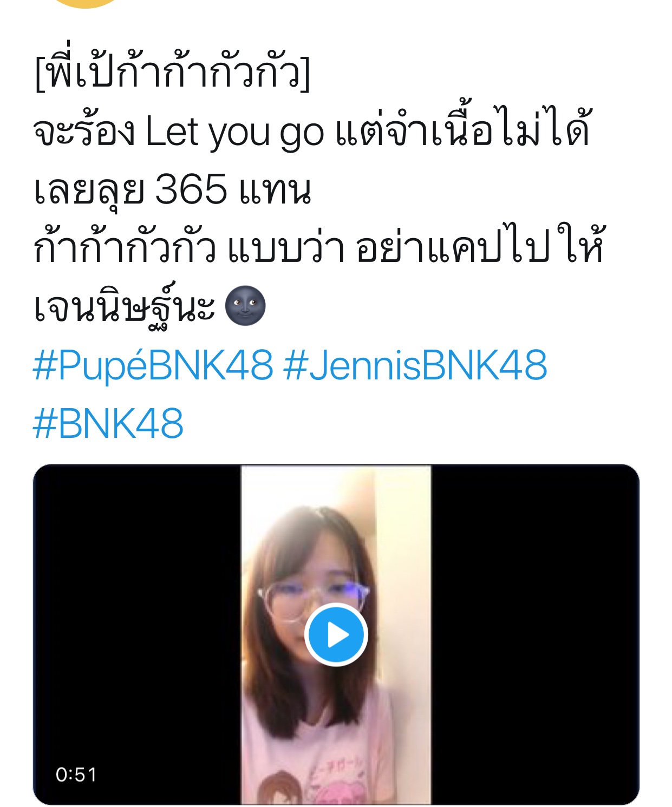Open the #BNK48 hashtag on the last line
This screenshot has height=807, width=672.
point(108,423)
